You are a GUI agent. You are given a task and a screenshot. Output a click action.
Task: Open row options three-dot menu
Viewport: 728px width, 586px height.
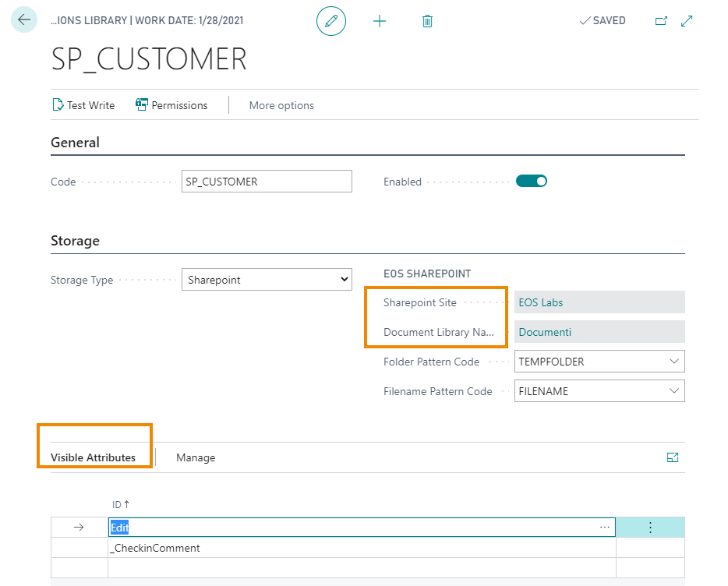pyautogui.click(x=650, y=528)
